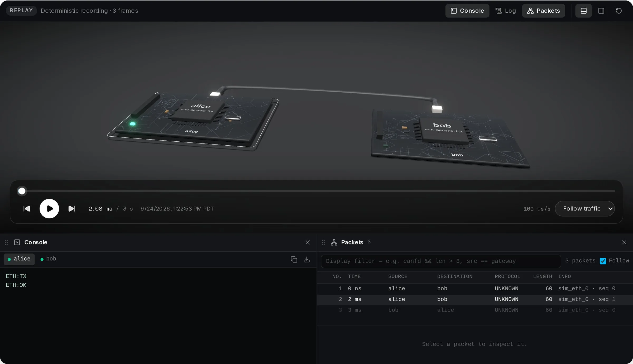
Task: Click the INFO column header
Action: click(x=564, y=276)
